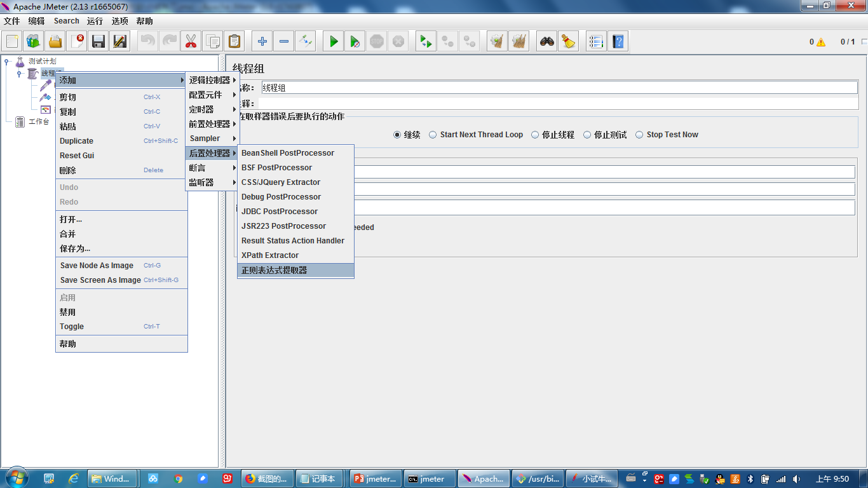The height and width of the screenshot is (488, 868).
Task: Click the Close test plan icon
Action: 77,41
